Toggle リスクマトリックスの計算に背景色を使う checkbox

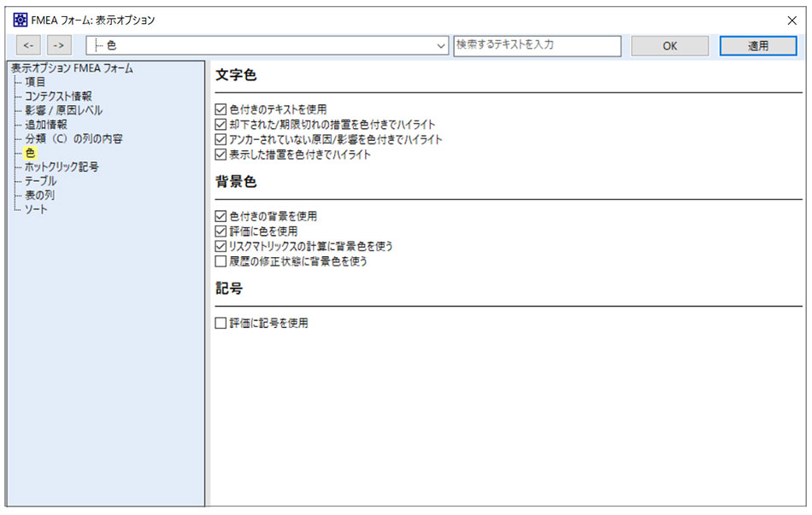221,246
